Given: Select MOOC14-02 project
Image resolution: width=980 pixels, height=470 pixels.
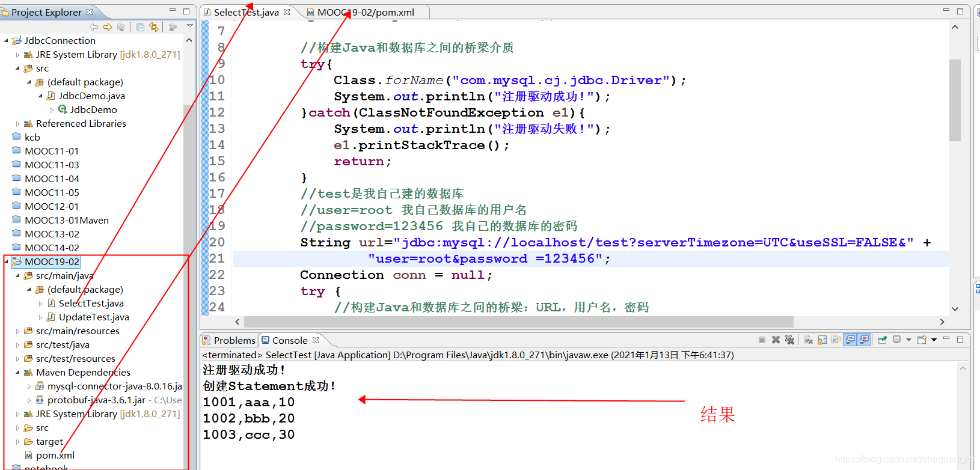Looking at the screenshot, I should pos(52,248).
